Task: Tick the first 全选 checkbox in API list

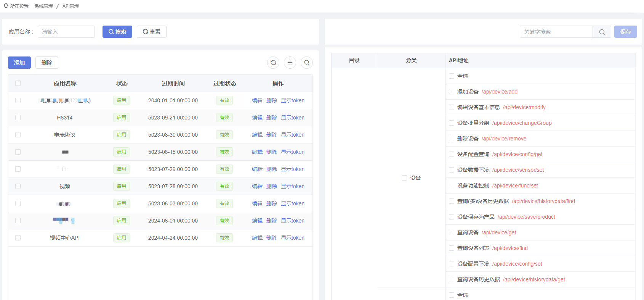Action: click(452, 76)
